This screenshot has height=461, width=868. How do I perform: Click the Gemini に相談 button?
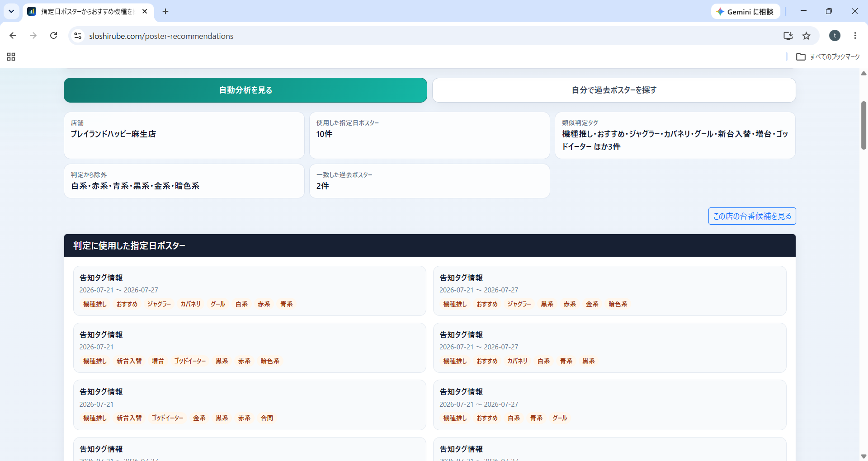click(x=745, y=12)
